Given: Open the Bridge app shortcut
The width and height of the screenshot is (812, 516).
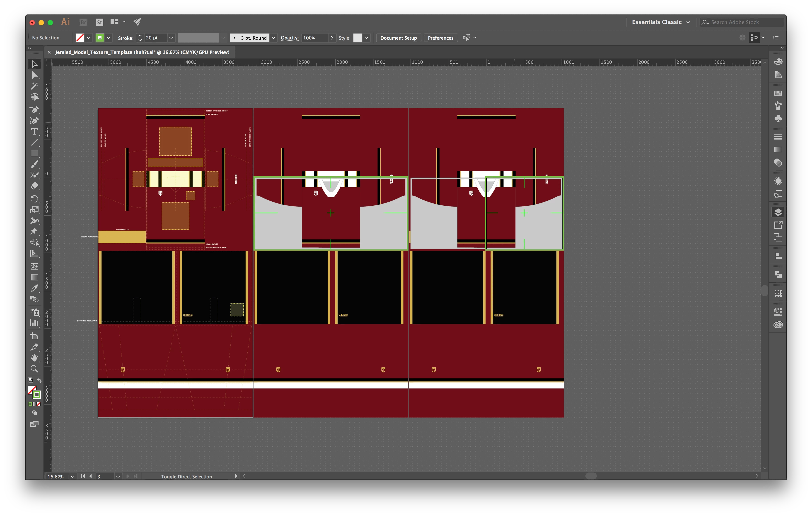Looking at the screenshot, I should (x=83, y=22).
